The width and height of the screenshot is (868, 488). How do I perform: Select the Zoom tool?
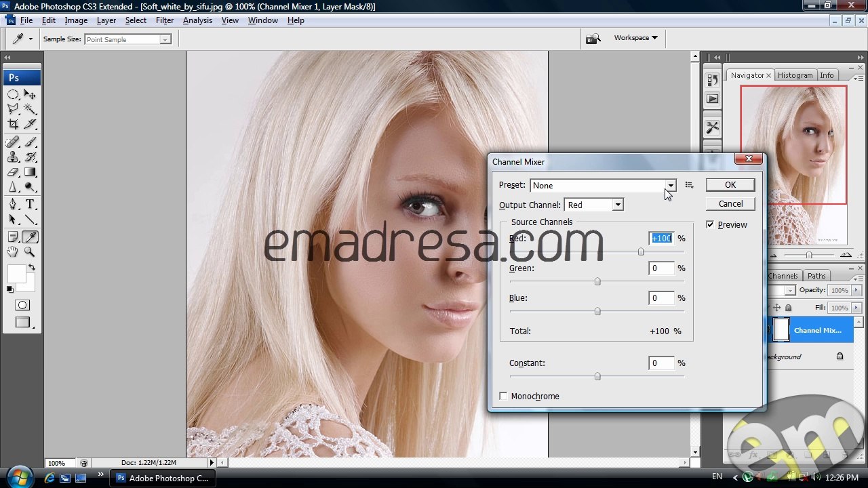(x=30, y=252)
